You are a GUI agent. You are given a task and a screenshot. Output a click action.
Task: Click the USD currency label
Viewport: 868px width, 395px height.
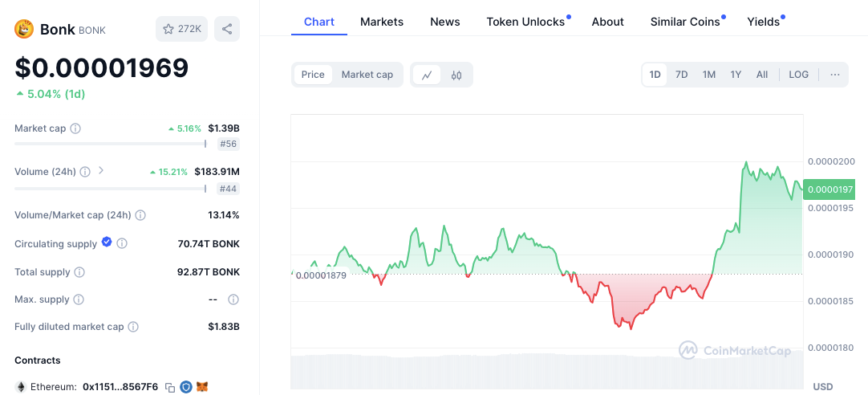tap(822, 386)
